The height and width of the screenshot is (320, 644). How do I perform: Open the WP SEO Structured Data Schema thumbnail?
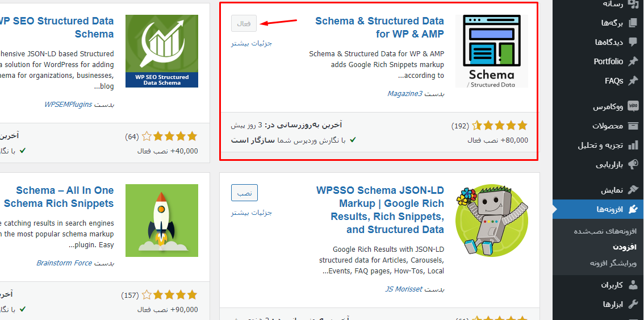click(162, 51)
